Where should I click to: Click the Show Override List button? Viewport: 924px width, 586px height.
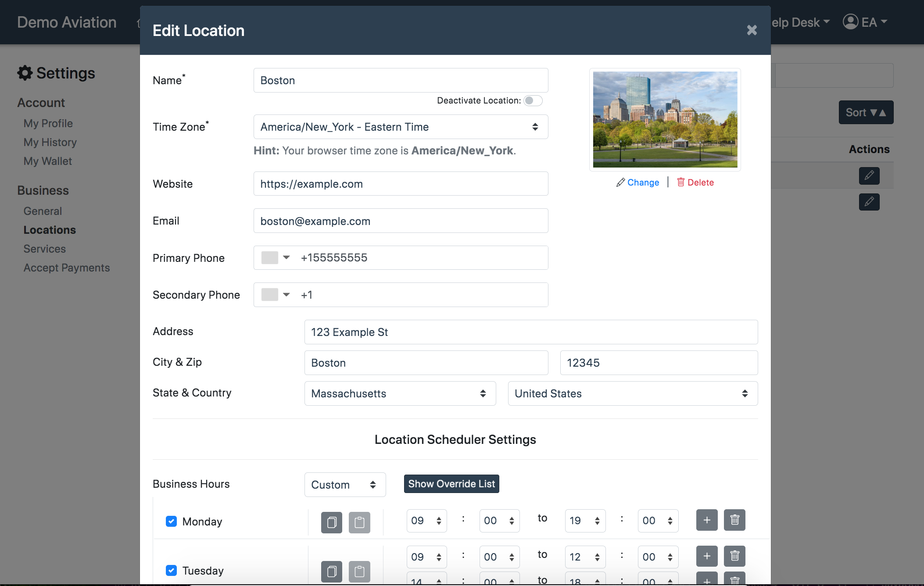click(x=451, y=484)
